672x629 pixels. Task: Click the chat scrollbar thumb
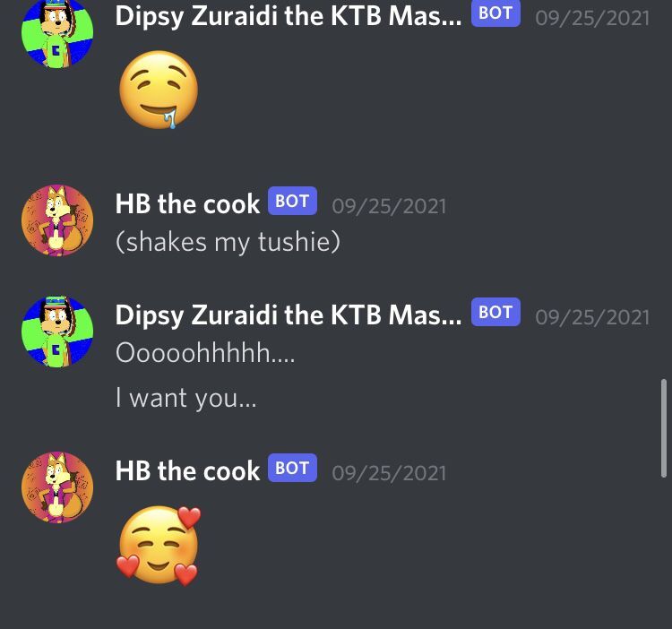click(x=663, y=428)
